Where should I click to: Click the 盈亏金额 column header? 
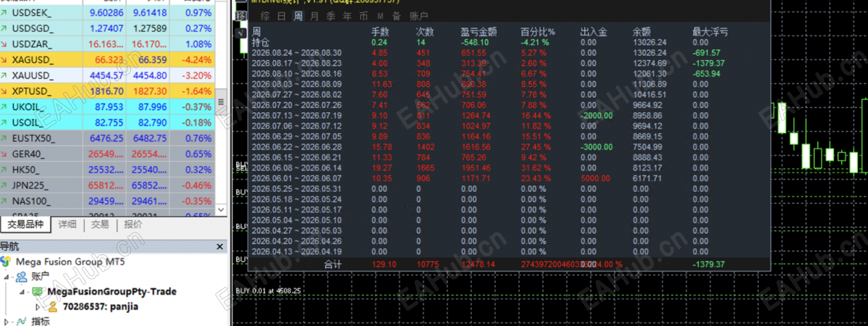tap(480, 32)
